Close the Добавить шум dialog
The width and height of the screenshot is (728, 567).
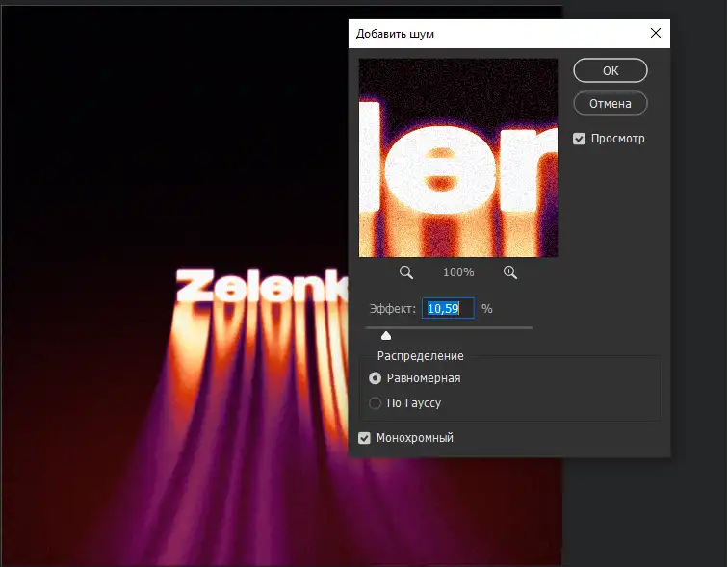click(x=656, y=33)
